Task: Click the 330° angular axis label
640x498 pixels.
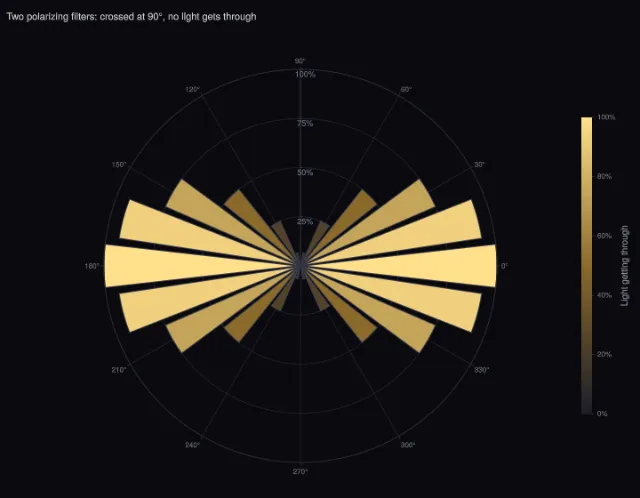Action: pos(482,370)
